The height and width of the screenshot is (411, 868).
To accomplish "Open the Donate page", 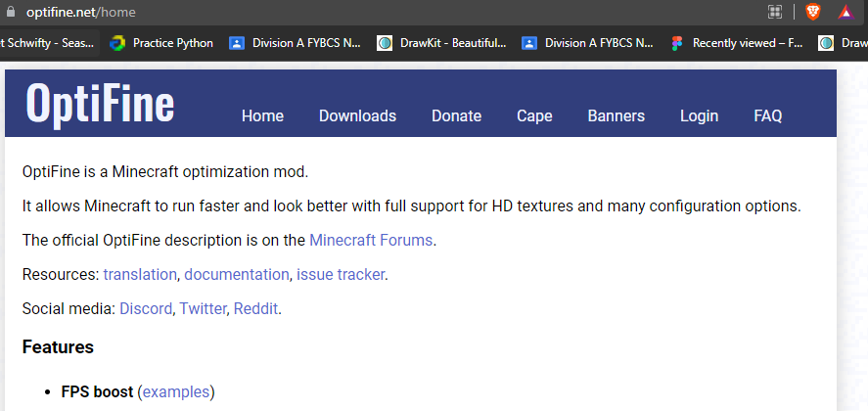I will 457,115.
